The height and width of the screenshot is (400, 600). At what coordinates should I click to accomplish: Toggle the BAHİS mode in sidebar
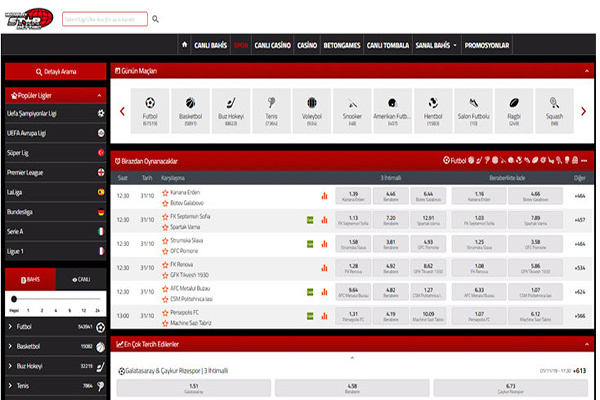coord(29,280)
